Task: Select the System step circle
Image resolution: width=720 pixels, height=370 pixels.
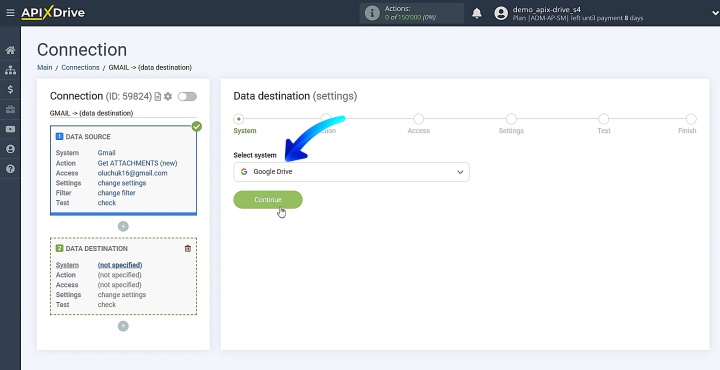Action: coord(238,119)
